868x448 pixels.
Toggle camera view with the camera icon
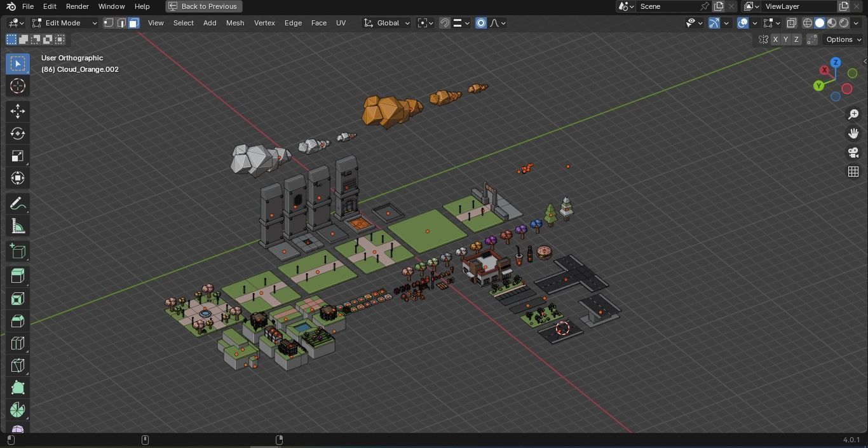pyautogui.click(x=853, y=153)
